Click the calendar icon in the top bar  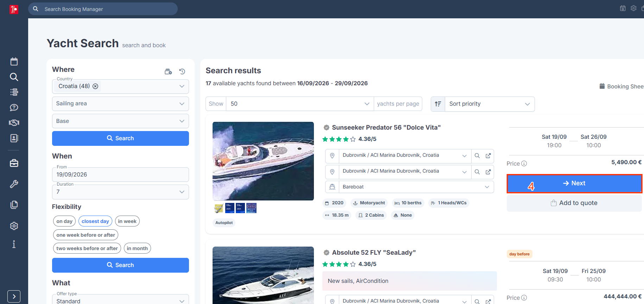click(623, 8)
